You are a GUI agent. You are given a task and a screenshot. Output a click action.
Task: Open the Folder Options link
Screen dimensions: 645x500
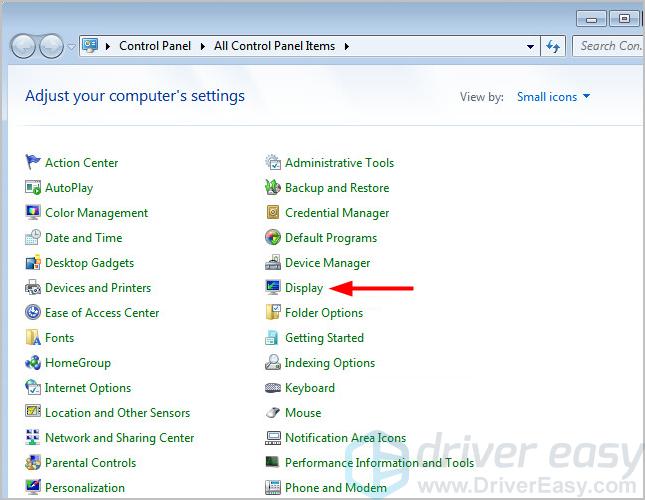[324, 313]
